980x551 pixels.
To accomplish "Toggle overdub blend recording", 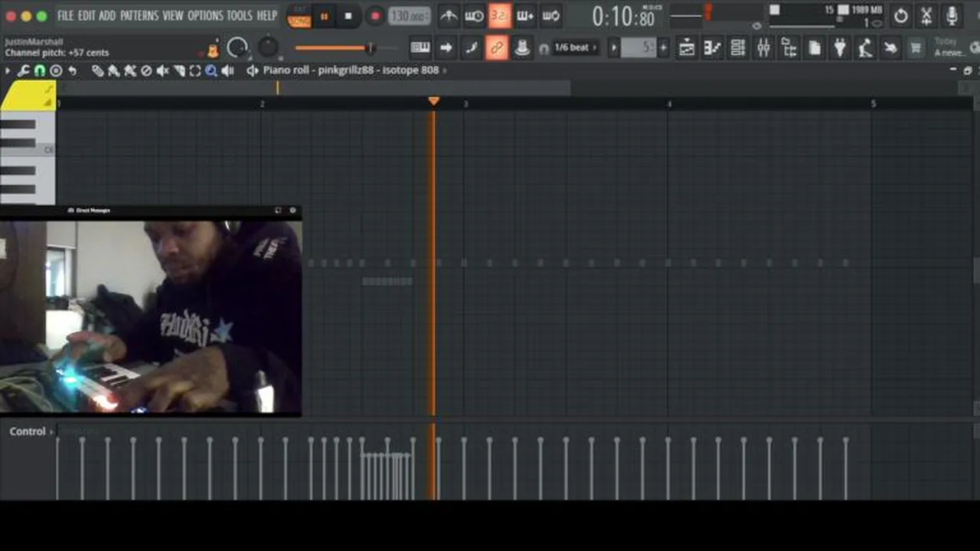I will [x=525, y=15].
